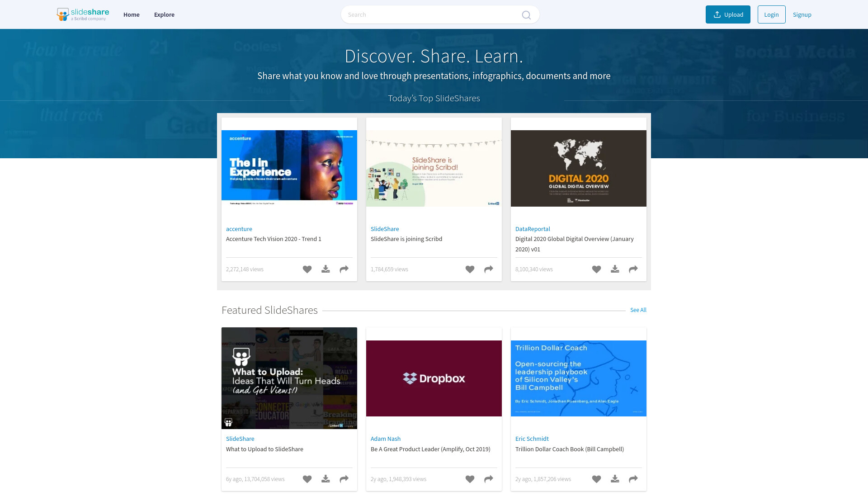Open title Accenture Tech Vision 2020 - Trend 1
This screenshot has height=496, width=868.
tap(274, 239)
